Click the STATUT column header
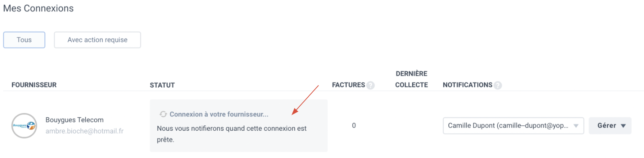The image size is (644, 158). (x=162, y=85)
